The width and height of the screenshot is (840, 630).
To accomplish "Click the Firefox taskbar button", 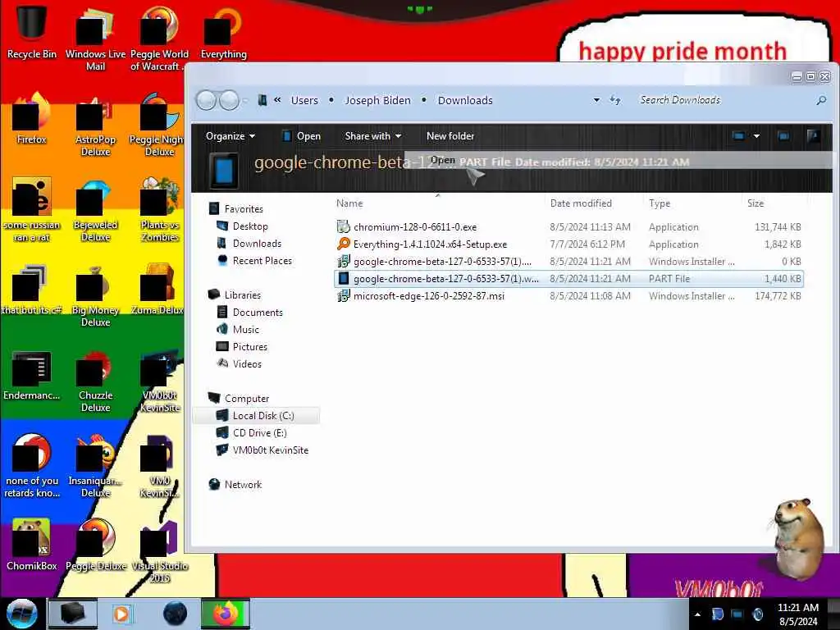I will click(225, 614).
